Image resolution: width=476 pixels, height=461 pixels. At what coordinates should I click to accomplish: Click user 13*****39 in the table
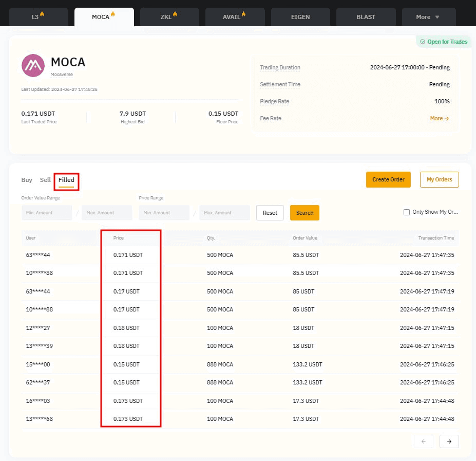(x=39, y=346)
